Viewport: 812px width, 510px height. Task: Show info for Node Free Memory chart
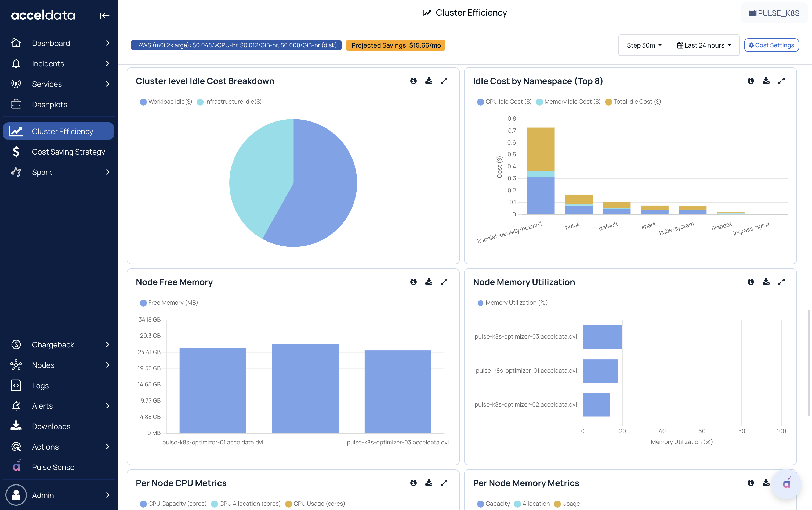[414, 282]
